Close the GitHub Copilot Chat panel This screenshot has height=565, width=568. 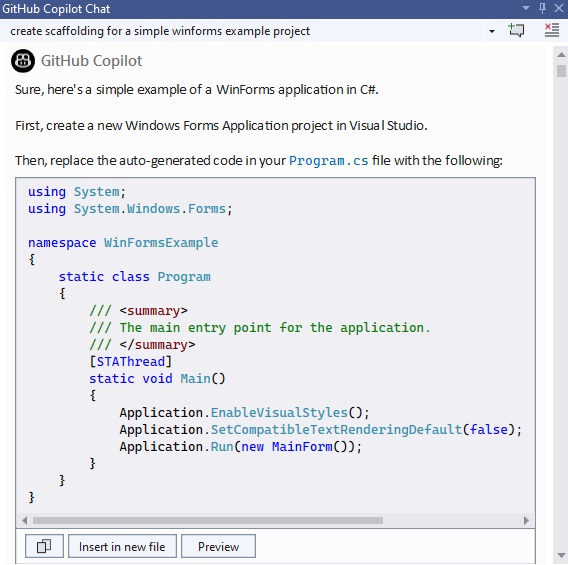559,8
